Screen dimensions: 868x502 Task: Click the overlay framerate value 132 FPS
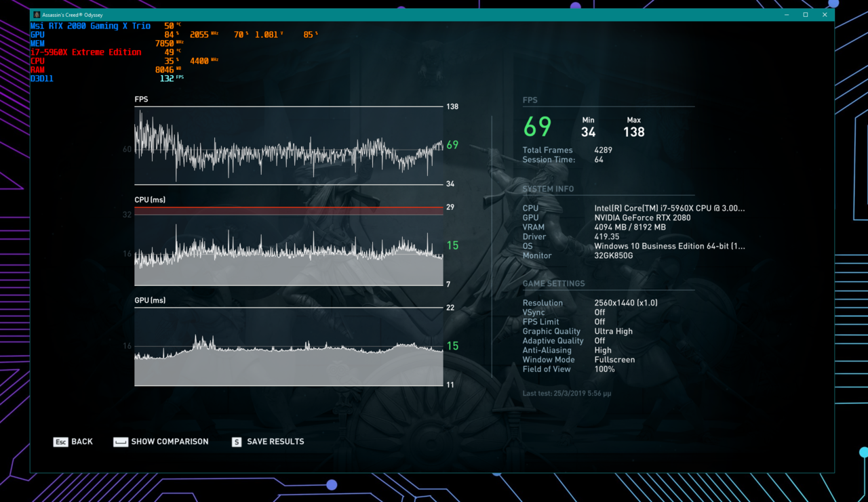click(x=171, y=79)
